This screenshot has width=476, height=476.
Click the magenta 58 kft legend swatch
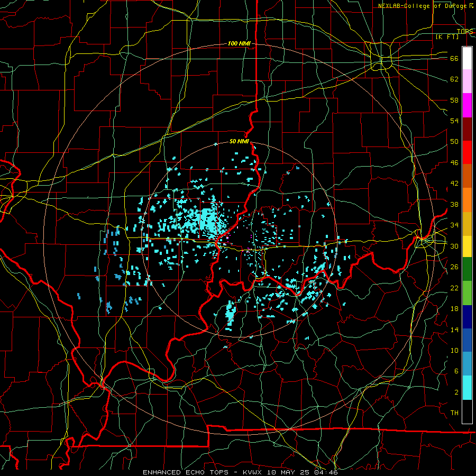coord(467,105)
